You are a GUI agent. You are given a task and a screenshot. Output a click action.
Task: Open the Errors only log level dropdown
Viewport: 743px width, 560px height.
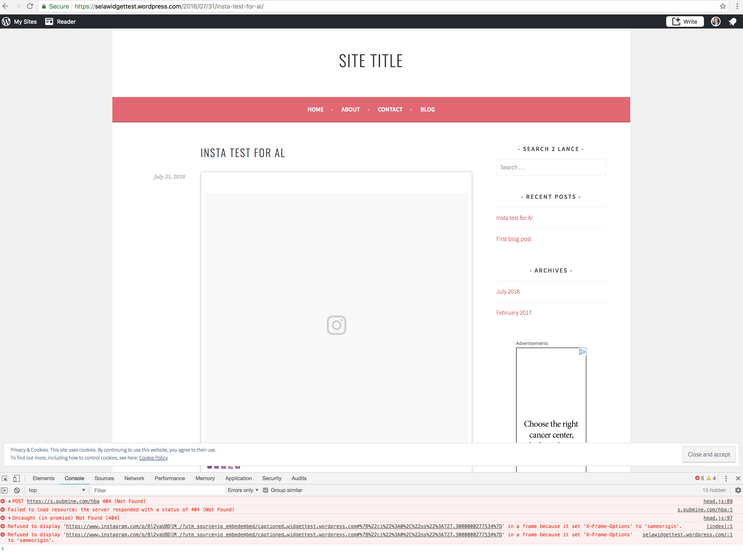pyautogui.click(x=242, y=490)
